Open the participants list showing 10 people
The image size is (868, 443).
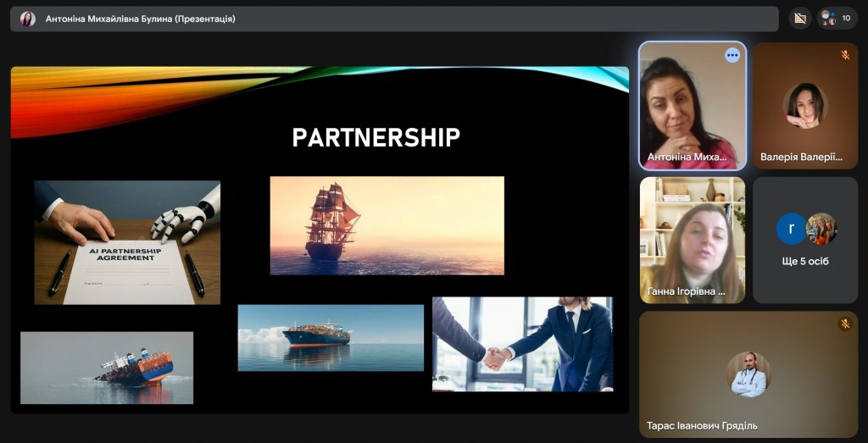coord(837,19)
